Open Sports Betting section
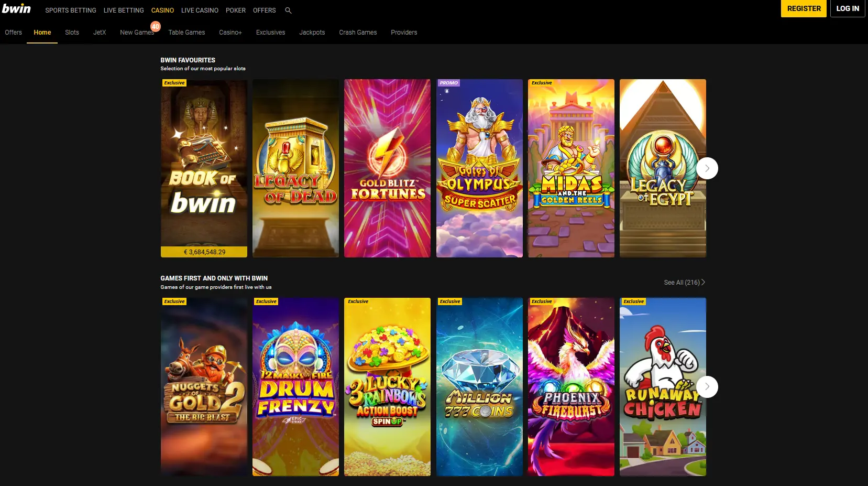868x486 pixels. [x=71, y=10]
